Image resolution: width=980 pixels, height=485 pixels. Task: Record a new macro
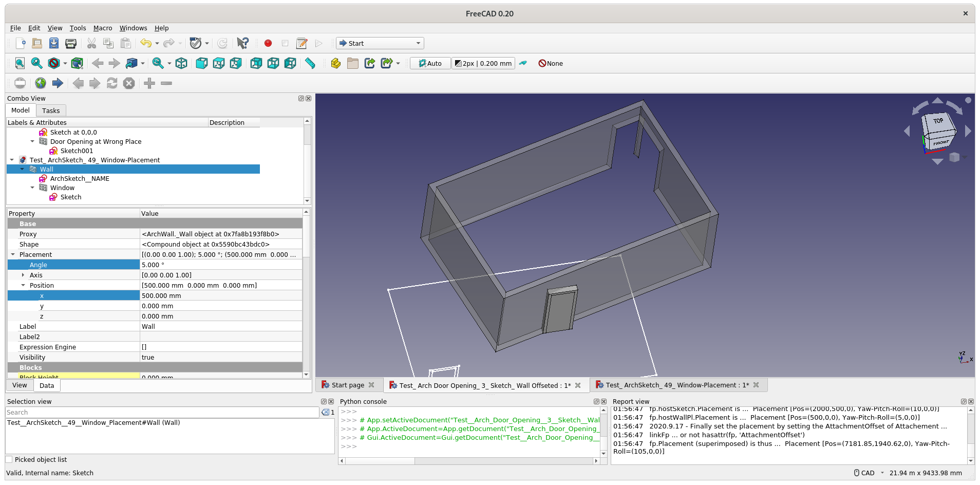coord(268,43)
